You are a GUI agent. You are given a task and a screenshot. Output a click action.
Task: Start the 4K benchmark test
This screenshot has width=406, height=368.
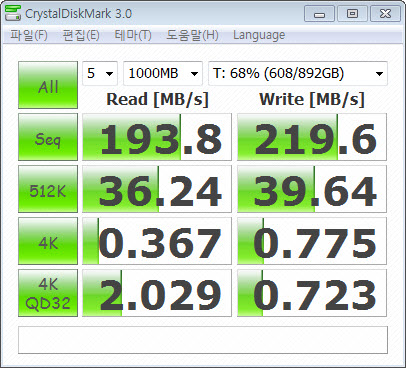[48, 241]
